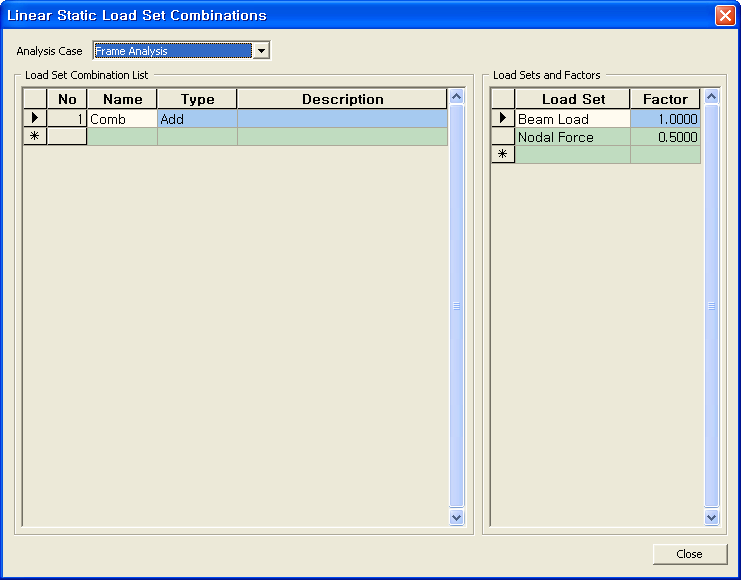Click new row asterisk in Load Sets table

pyautogui.click(x=503, y=155)
